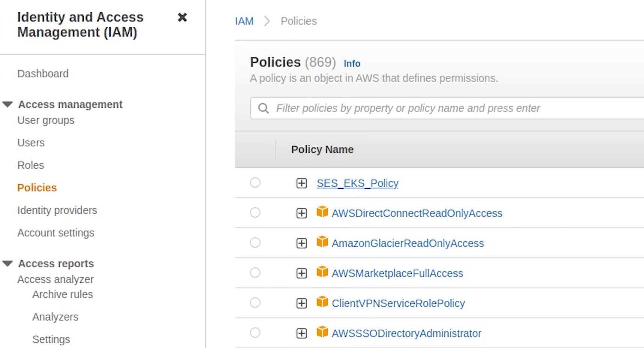Collapse the Access management section
This screenshot has width=644, height=348.
point(8,104)
